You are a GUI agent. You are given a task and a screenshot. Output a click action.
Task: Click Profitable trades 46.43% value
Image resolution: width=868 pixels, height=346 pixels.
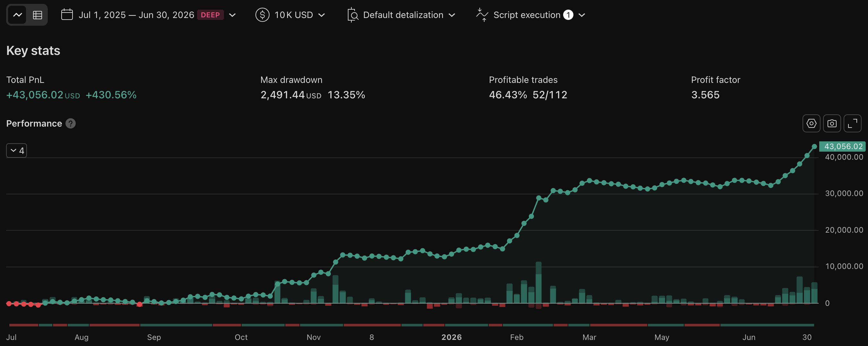pyautogui.click(x=508, y=95)
